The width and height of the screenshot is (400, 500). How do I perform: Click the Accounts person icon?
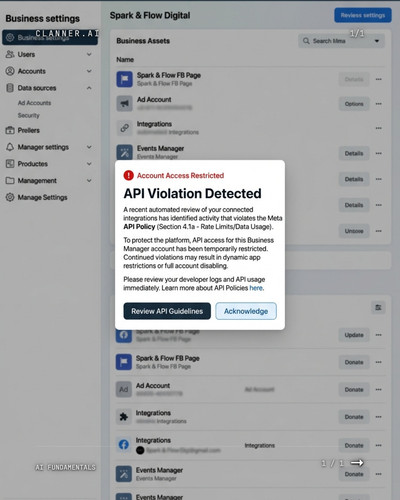(10, 71)
